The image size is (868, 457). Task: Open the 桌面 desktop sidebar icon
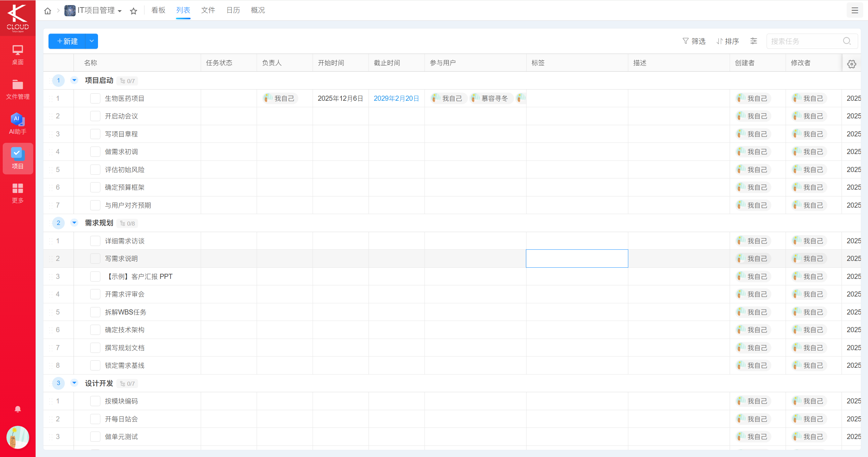click(x=18, y=55)
